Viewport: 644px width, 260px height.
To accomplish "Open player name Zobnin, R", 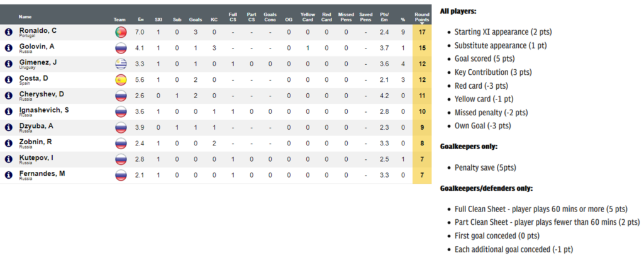I will pyautogui.click(x=36, y=141).
